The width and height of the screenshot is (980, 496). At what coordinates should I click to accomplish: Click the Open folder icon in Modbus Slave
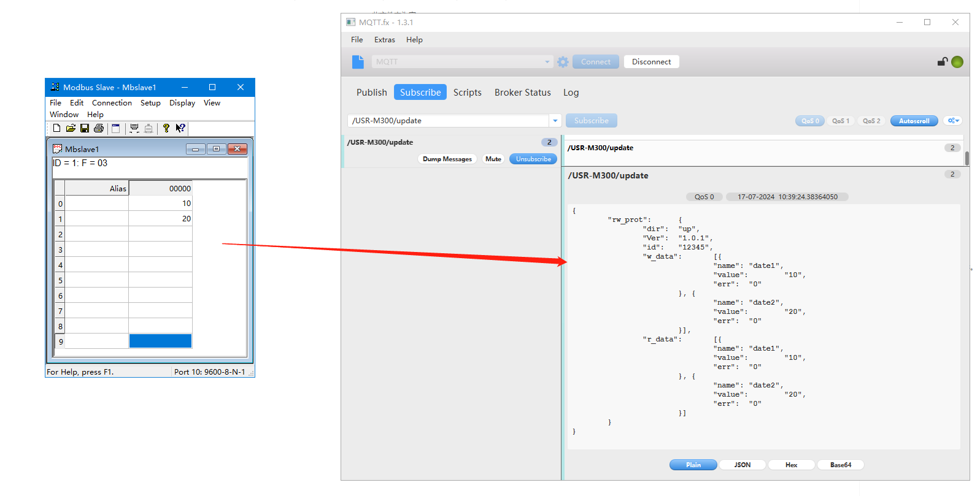(71, 128)
